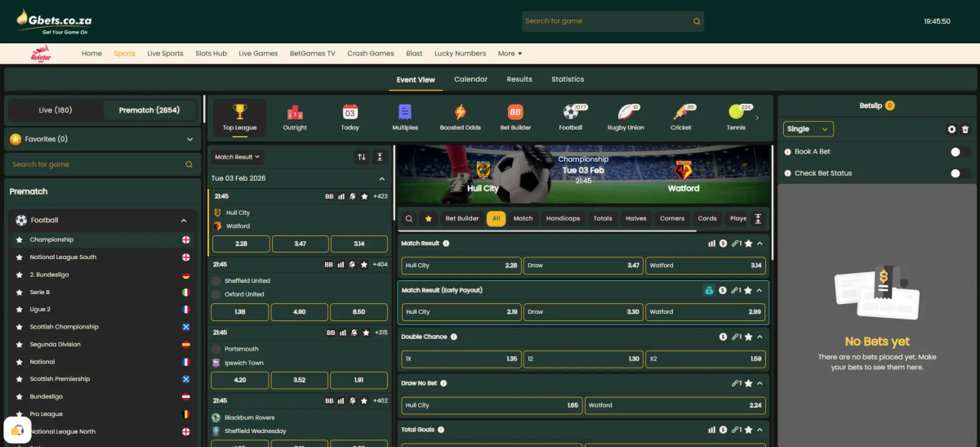This screenshot has width=980, height=447.
Task: Open the Bet Builder BB icon in sports carousel
Action: pos(515,112)
